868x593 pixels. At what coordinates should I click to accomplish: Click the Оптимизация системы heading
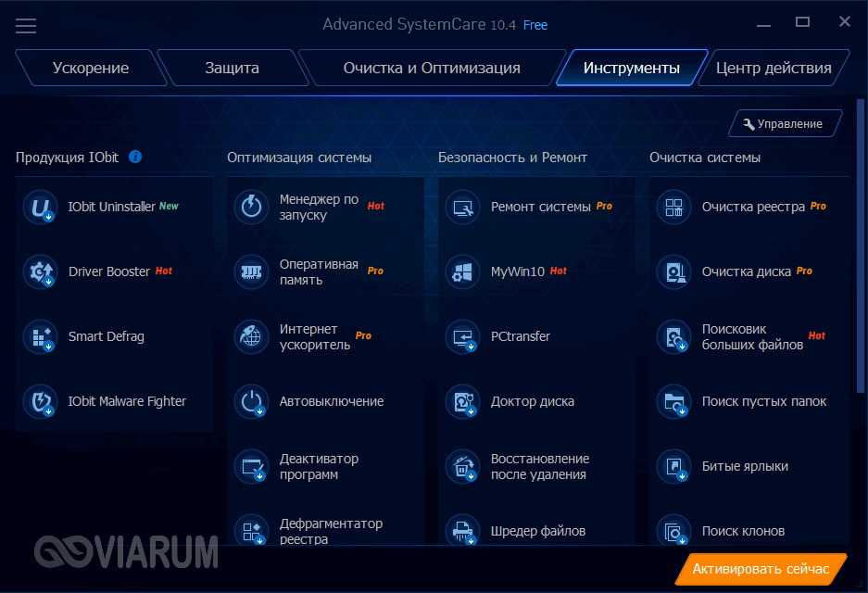(299, 158)
